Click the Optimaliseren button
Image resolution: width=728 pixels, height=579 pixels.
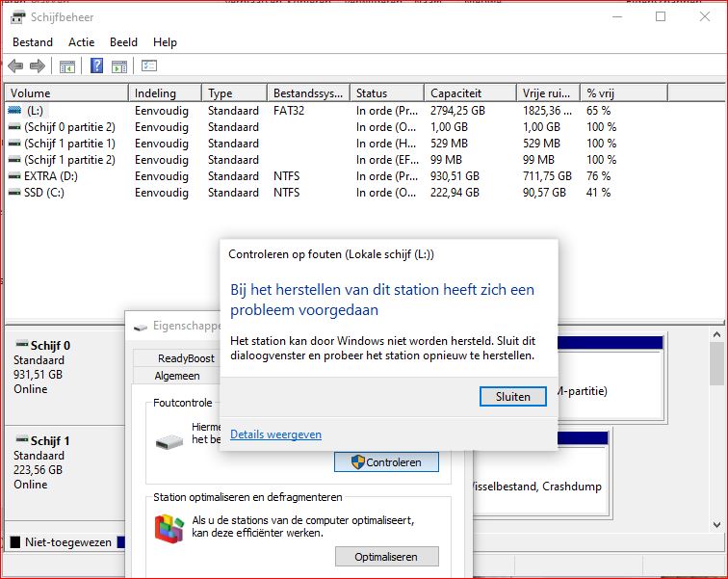point(386,557)
